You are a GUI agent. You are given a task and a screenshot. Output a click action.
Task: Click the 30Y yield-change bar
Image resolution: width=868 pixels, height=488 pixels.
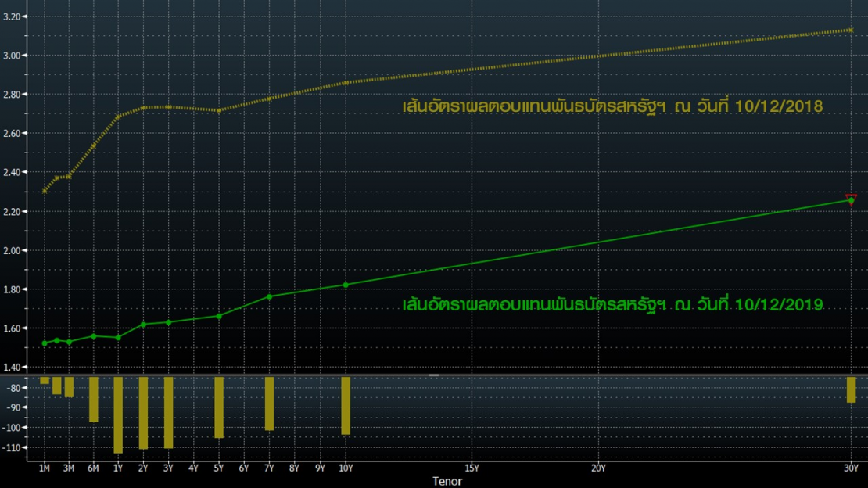click(851, 389)
